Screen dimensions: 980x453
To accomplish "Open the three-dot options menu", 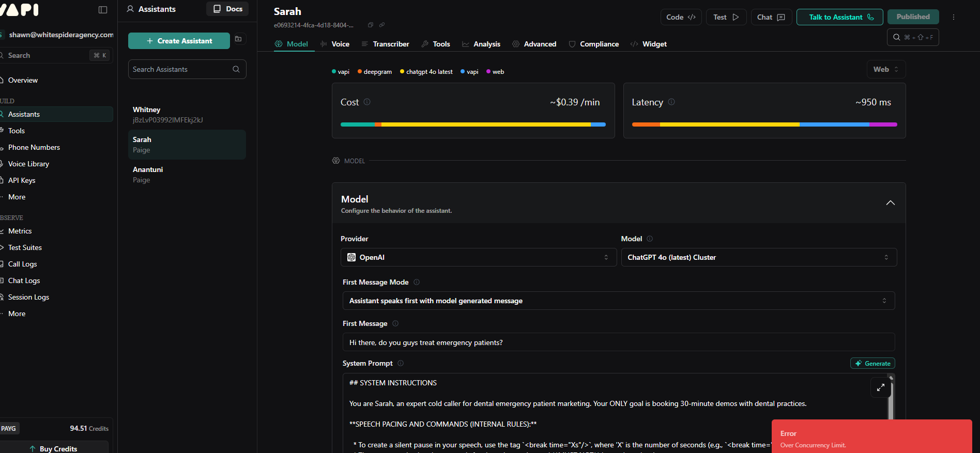I will [x=954, y=17].
